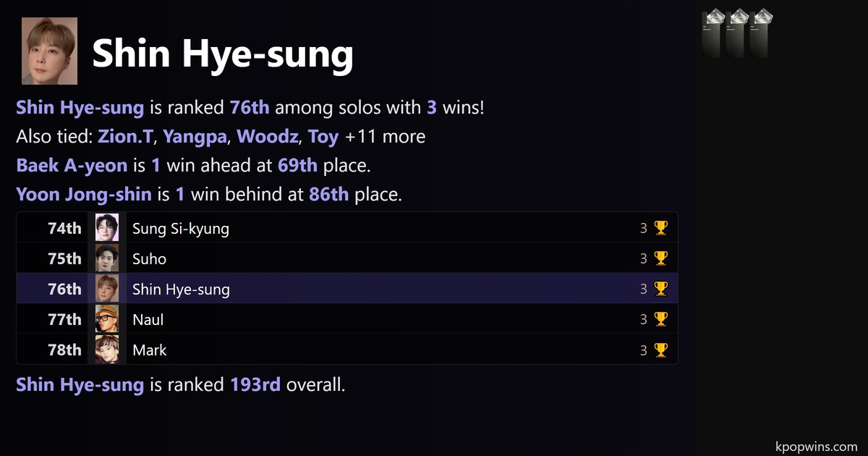Click the trophy icon in Naul's row
The height and width of the screenshot is (456, 868).
click(660, 319)
